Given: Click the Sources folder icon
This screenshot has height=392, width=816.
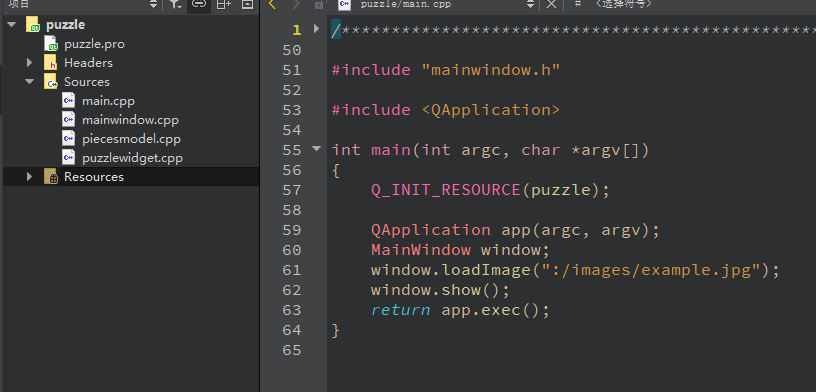Looking at the screenshot, I should pos(50,82).
